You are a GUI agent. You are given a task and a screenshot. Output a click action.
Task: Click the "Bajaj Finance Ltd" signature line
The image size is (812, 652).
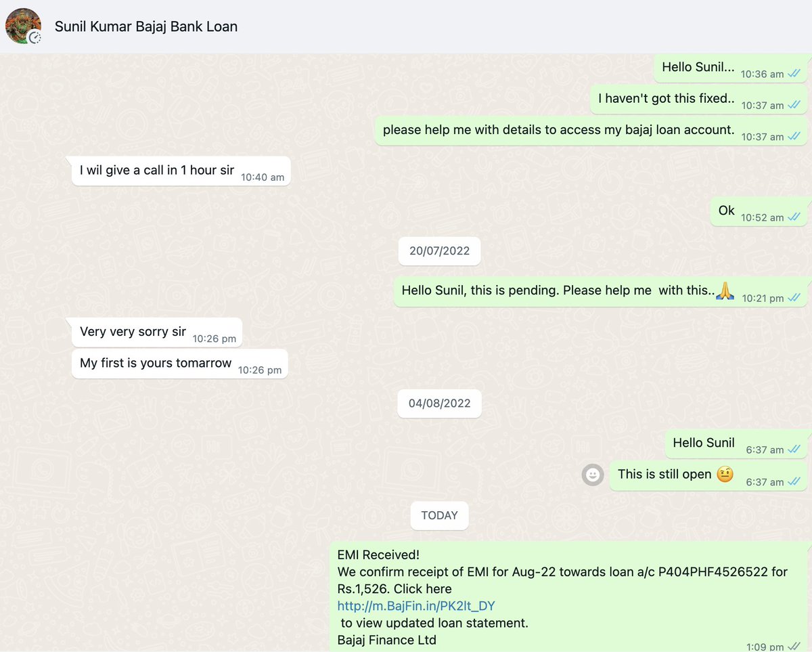point(386,640)
